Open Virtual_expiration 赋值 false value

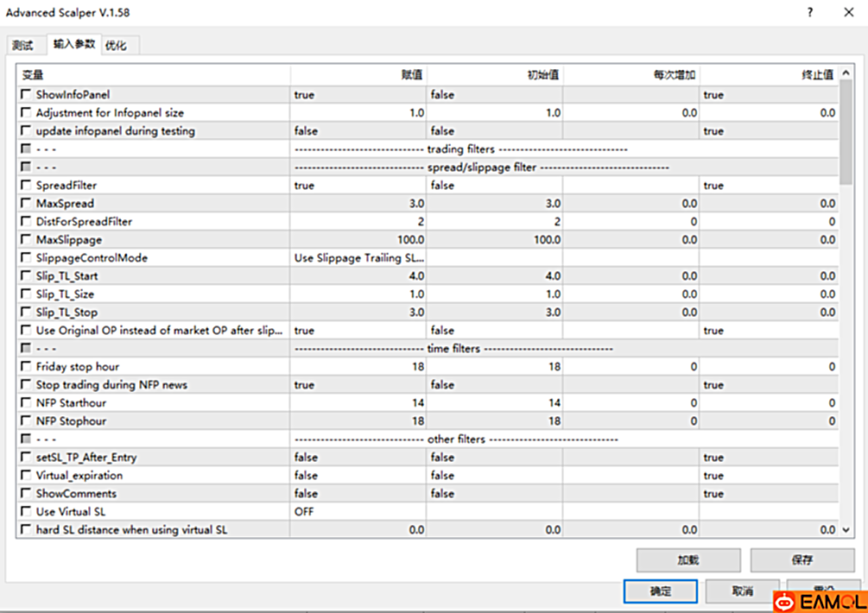tap(358, 475)
